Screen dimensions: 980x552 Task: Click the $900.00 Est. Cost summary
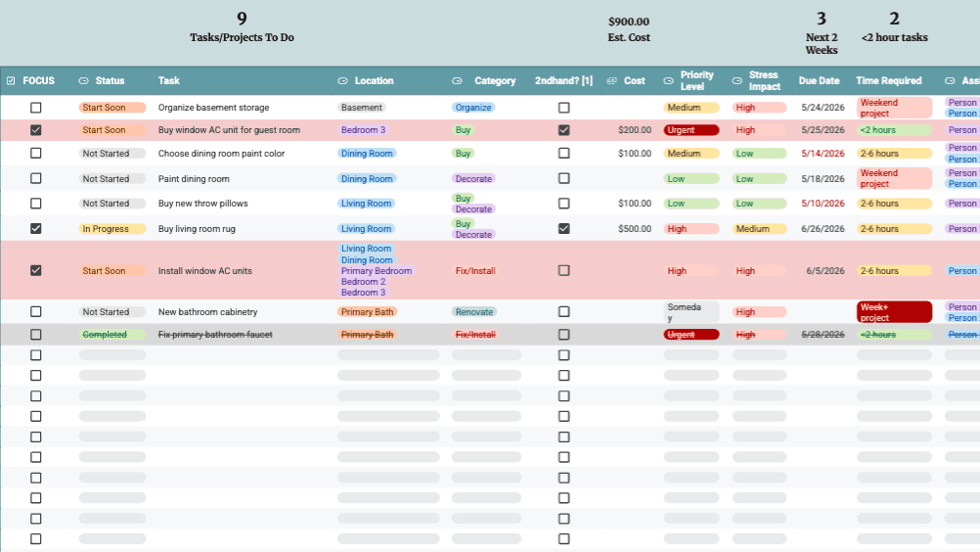(x=629, y=29)
